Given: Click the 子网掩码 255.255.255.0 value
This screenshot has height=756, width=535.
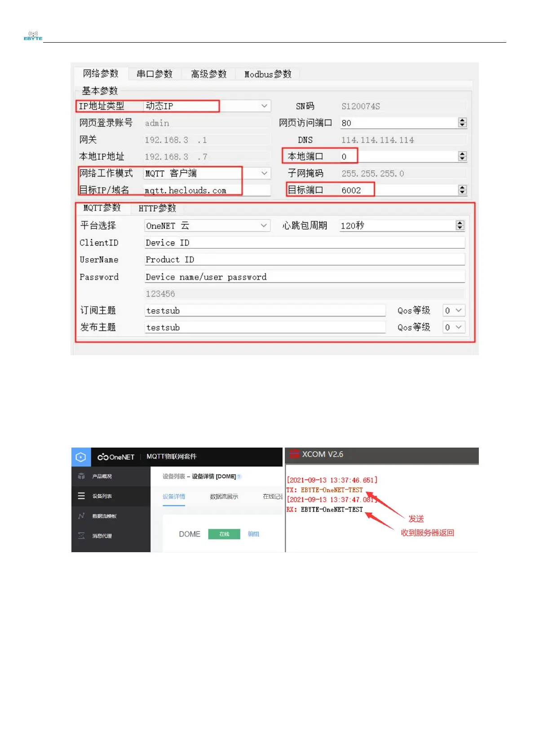Looking at the screenshot, I should pos(373,173).
